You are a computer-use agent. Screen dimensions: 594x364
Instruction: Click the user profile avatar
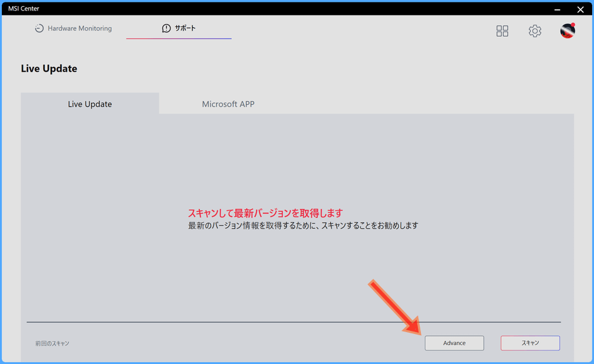pos(568,31)
